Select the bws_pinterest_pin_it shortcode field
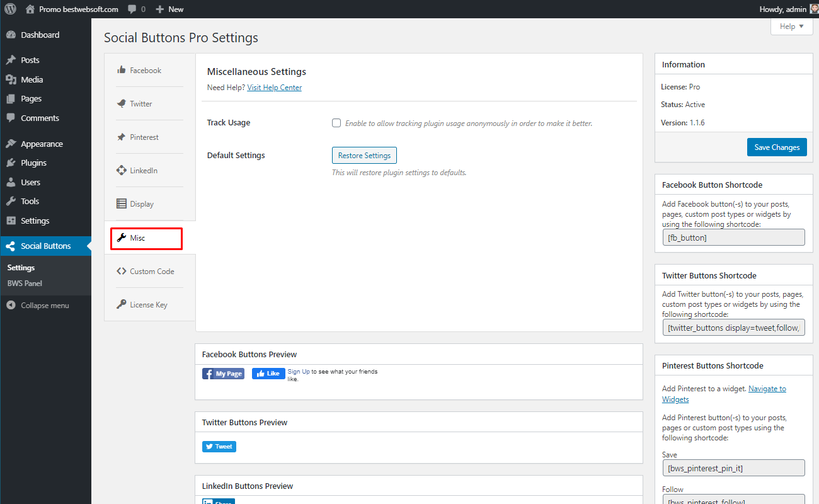This screenshot has height=504, width=819. tap(733, 468)
